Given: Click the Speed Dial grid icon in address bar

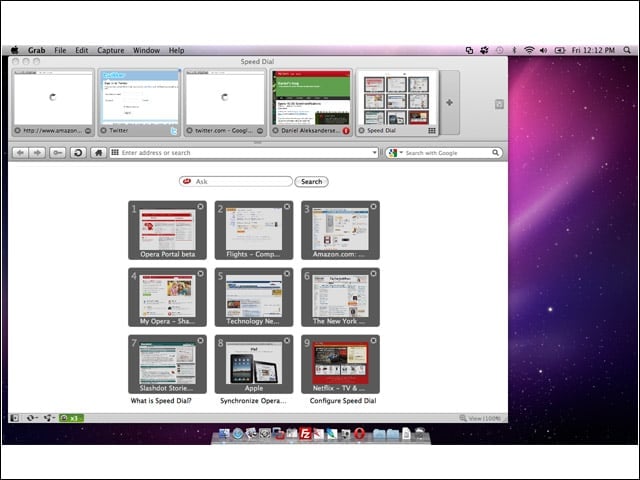Looking at the screenshot, I should click(x=115, y=153).
